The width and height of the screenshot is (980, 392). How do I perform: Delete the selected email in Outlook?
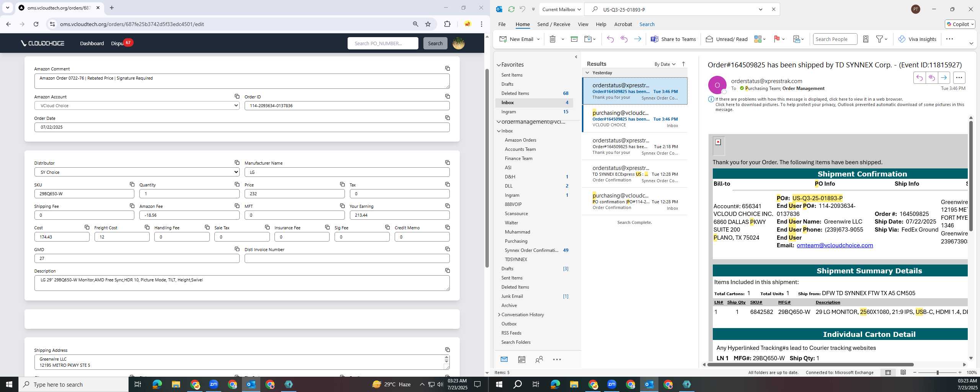(x=552, y=39)
